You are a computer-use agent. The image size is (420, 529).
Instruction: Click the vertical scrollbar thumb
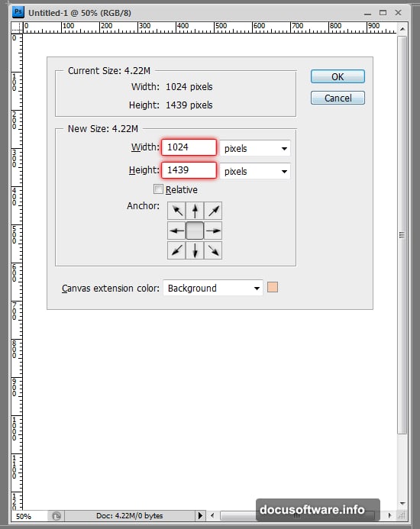pos(402,235)
